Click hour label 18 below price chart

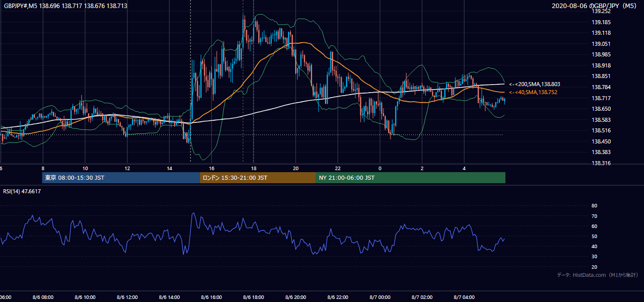pyautogui.click(x=253, y=169)
